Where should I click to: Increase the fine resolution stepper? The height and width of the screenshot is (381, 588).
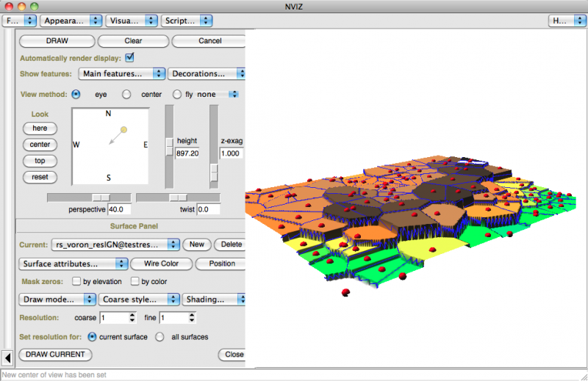point(193,315)
